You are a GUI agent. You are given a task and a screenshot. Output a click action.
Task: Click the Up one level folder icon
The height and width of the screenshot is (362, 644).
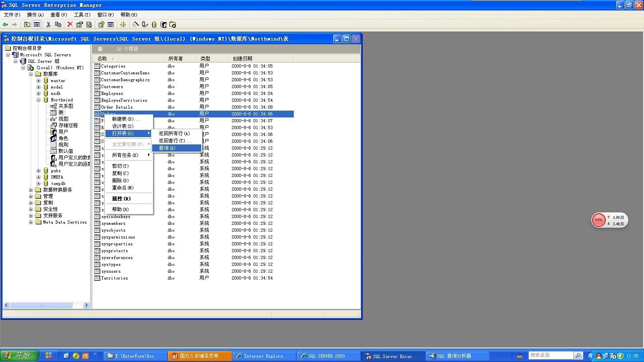[27, 25]
